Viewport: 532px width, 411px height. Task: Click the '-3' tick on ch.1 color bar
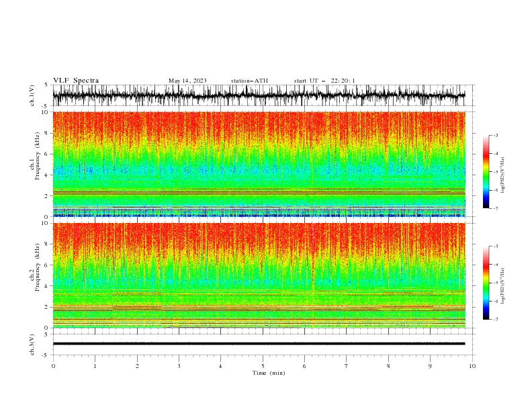pos(495,135)
